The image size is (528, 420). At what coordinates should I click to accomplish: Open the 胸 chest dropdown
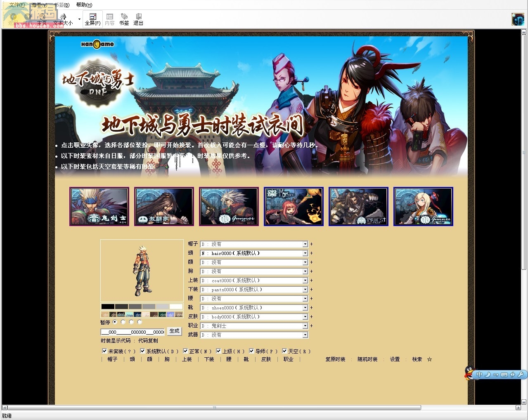(x=254, y=271)
